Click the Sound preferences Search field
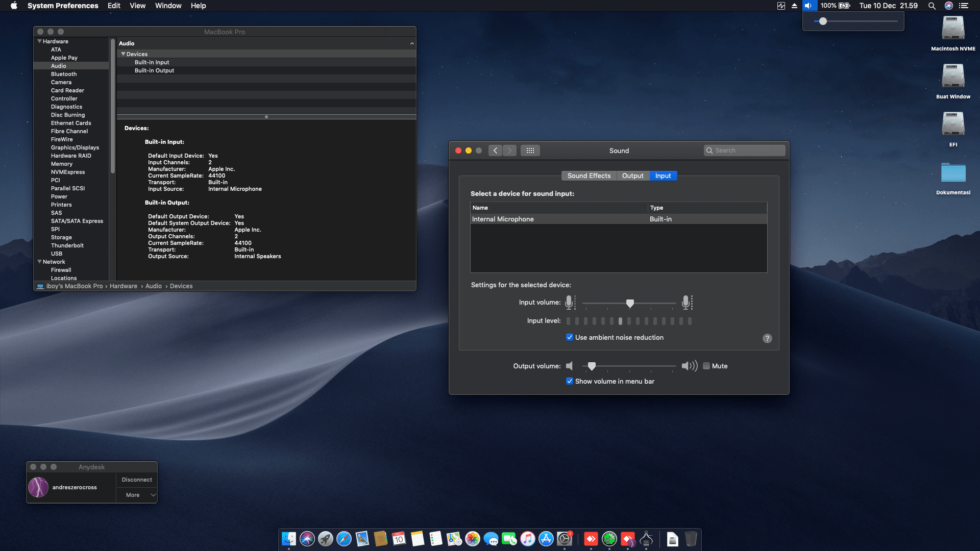The image size is (980, 551). [x=745, y=151]
